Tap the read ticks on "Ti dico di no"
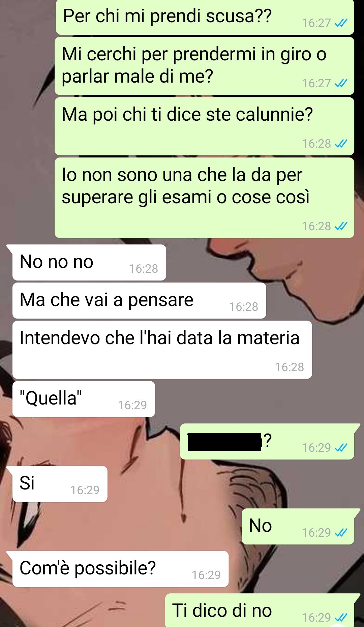Viewport: 364px width, 627px height. click(x=341, y=617)
